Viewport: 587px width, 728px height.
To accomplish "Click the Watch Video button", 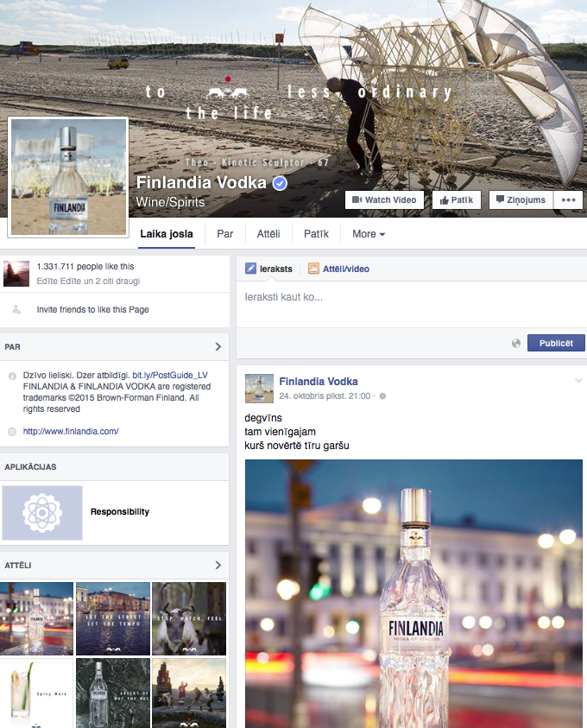I will click(x=384, y=200).
